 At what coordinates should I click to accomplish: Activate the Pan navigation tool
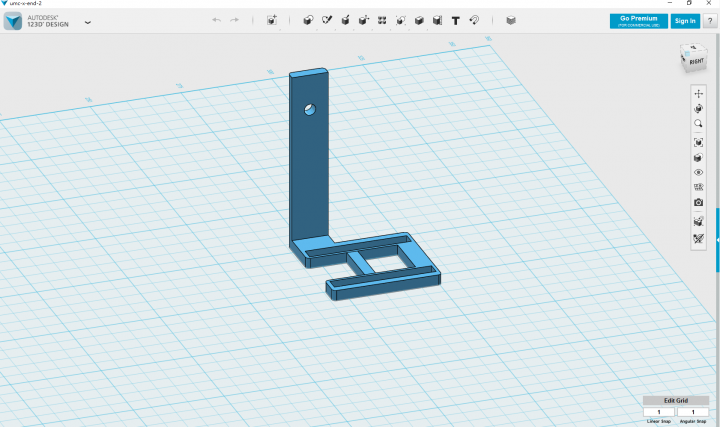click(698, 94)
